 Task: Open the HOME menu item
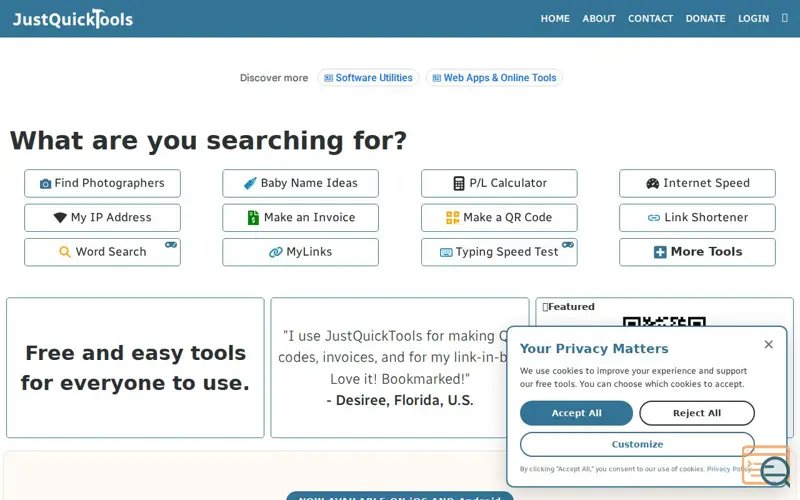[x=555, y=18]
